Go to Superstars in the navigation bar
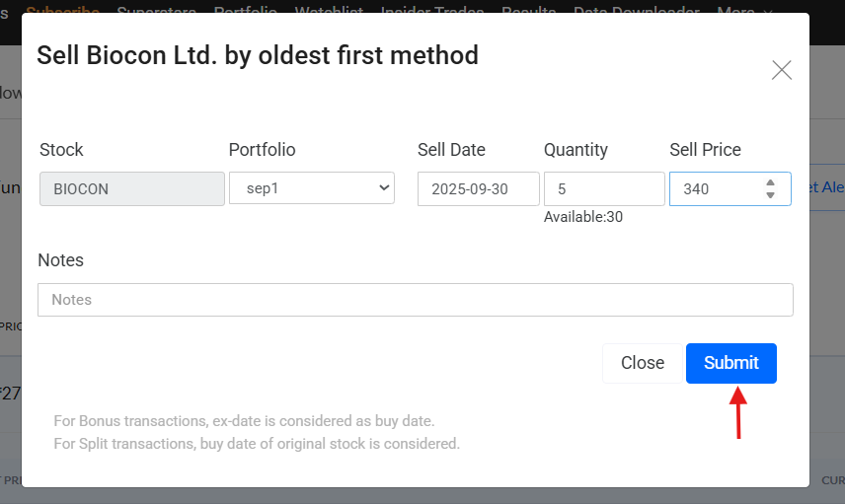The width and height of the screenshot is (845, 504). [158, 8]
